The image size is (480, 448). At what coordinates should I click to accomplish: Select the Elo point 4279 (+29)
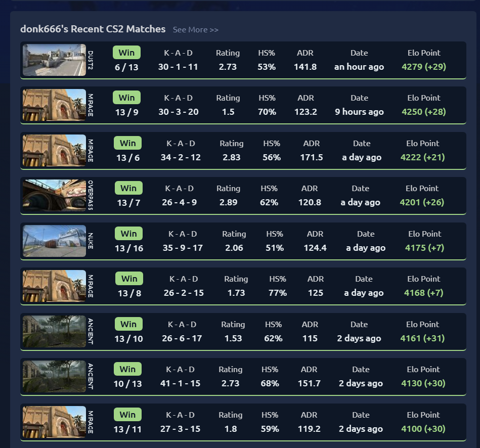[424, 67]
